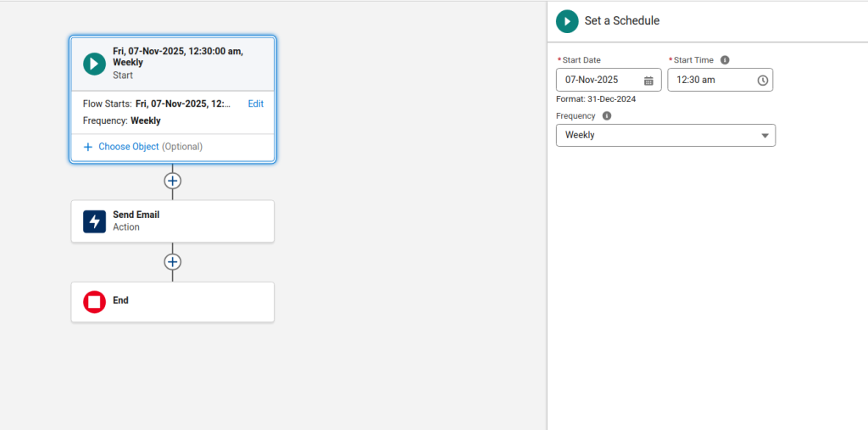
Task: Click the 'Action' label under Send Email
Action: tap(126, 227)
